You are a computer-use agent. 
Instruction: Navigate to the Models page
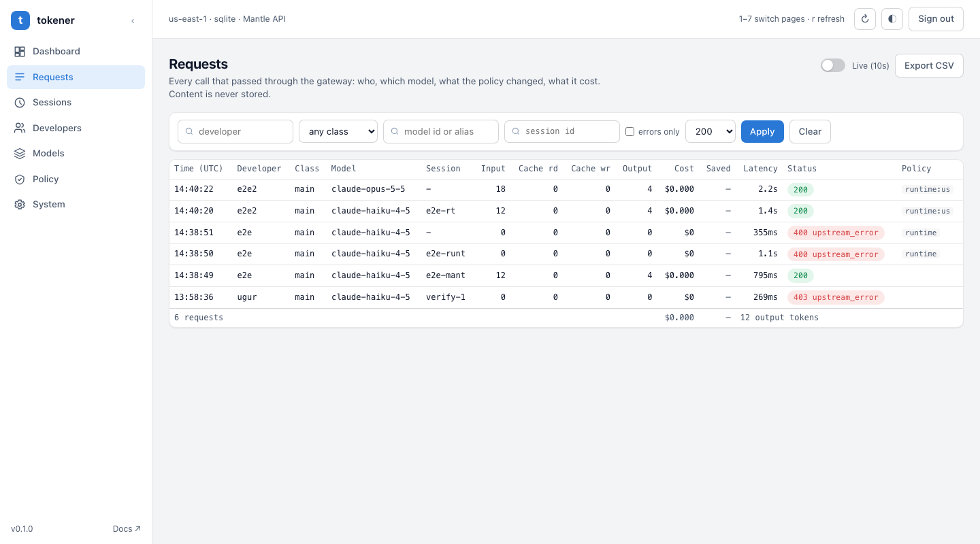(x=76, y=154)
